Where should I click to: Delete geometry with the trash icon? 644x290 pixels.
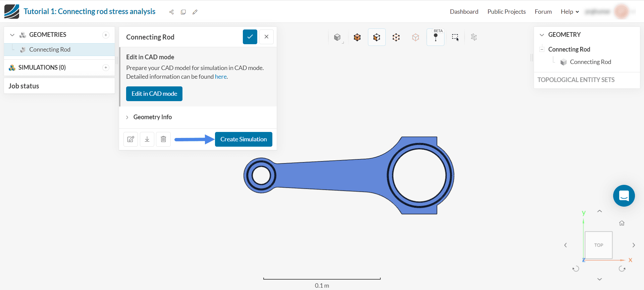pyautogui.click(x=163, y=139)
